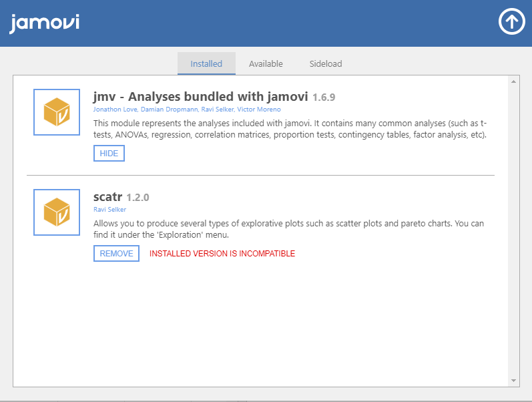Switch to the Installed tab
The height and width of the screenshot is (402, 532).
206,63
